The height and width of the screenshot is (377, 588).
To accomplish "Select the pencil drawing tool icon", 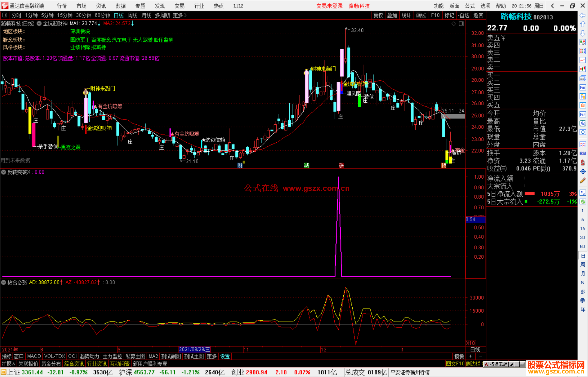I will pos(583,180).
